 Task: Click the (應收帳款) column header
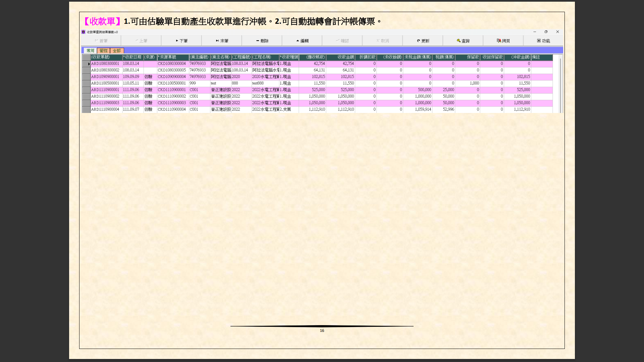[x=312, y=57]
